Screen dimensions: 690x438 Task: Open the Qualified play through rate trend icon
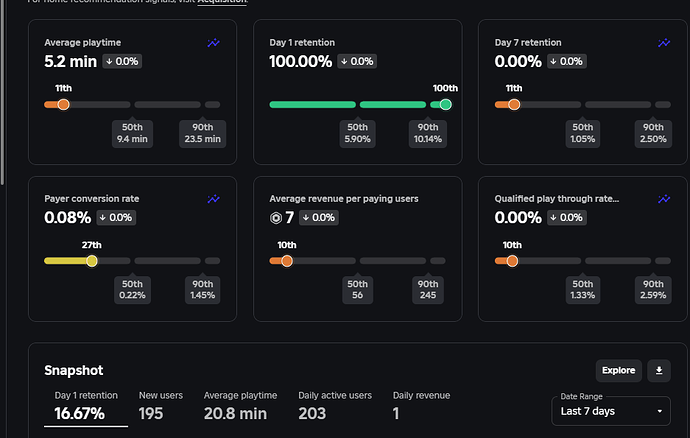[x=664, y=199]
